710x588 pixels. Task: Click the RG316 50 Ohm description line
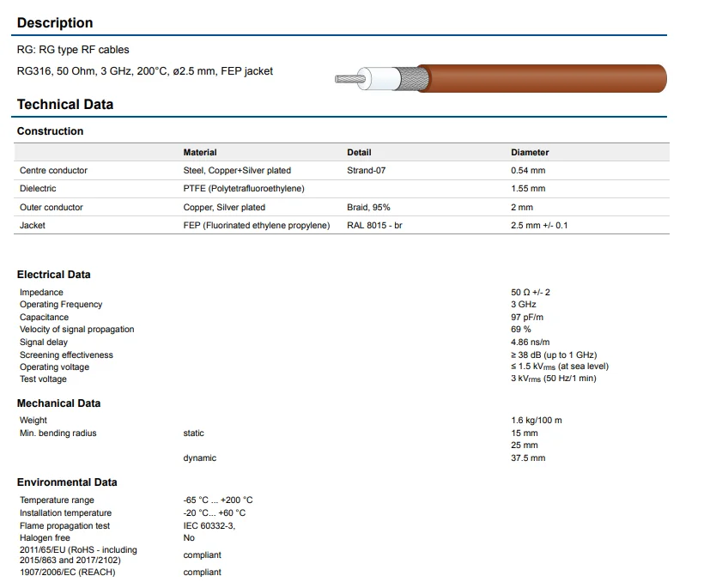145,71
